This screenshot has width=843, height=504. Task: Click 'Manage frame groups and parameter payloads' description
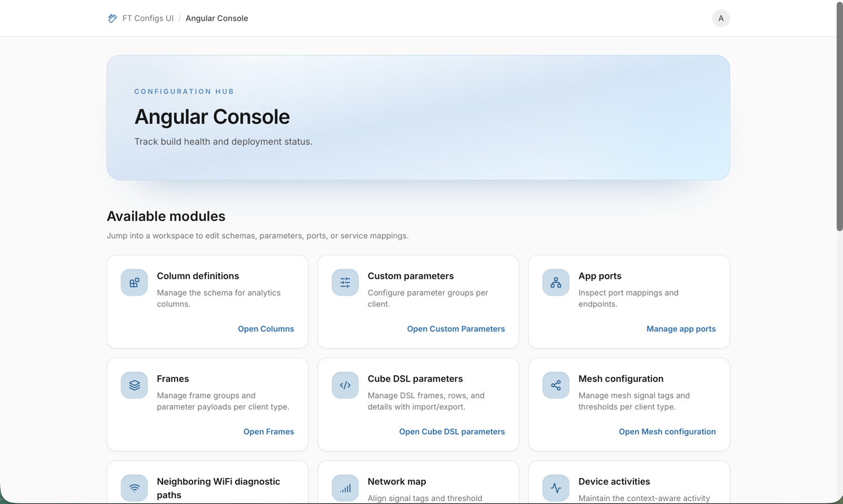[223, 401]
